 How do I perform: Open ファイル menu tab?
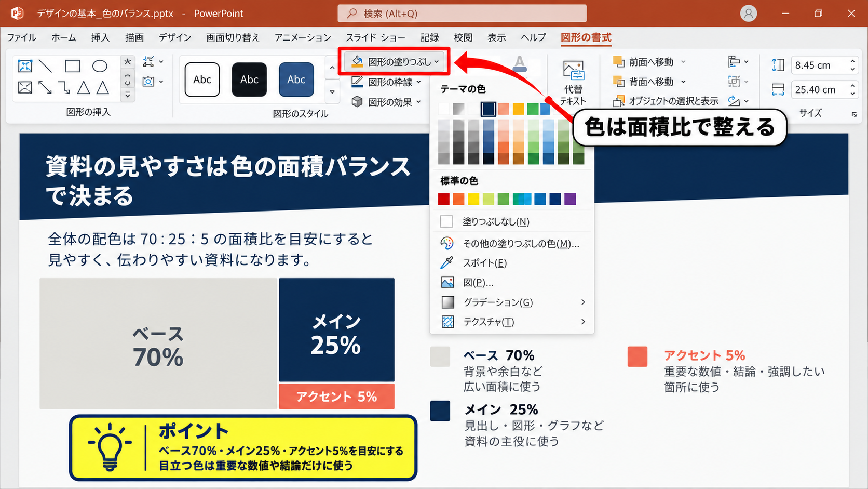21,37
